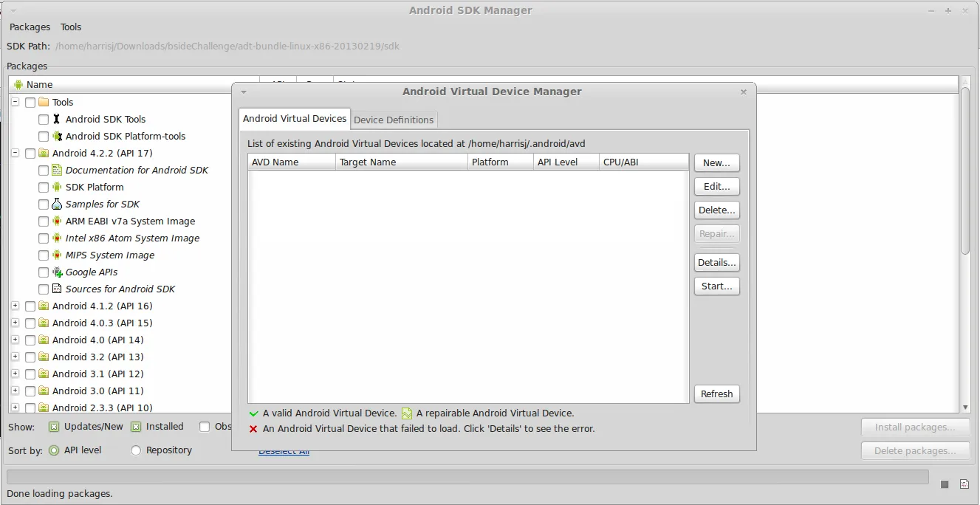980x505 pixels.
Task: Select the Repository sort radio button
Action: [136, 450]
